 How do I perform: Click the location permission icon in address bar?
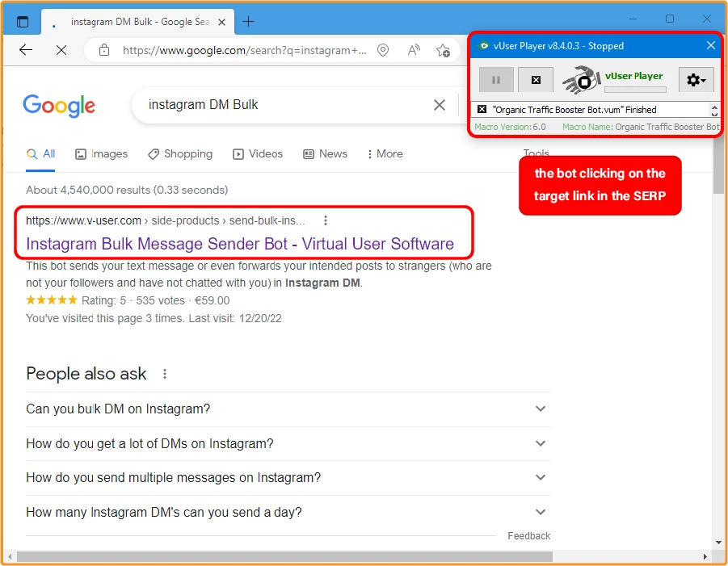(x=382, y=50)
